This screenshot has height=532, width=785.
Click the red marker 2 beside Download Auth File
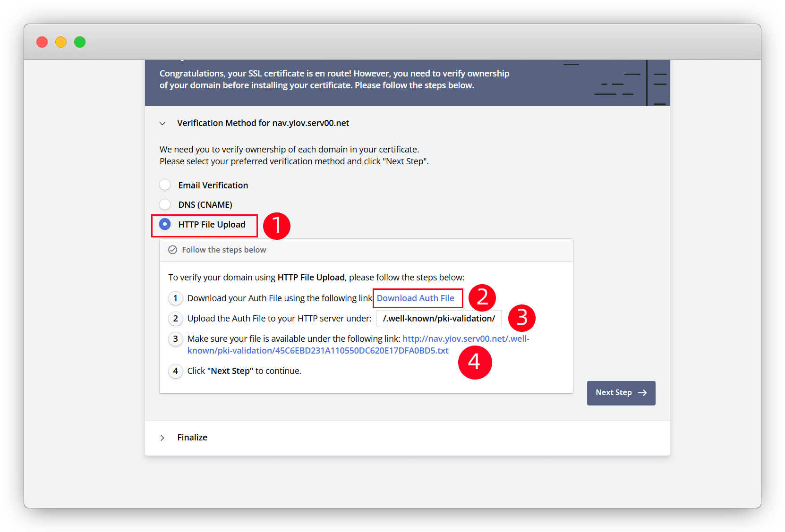click(x=482, y=297)
